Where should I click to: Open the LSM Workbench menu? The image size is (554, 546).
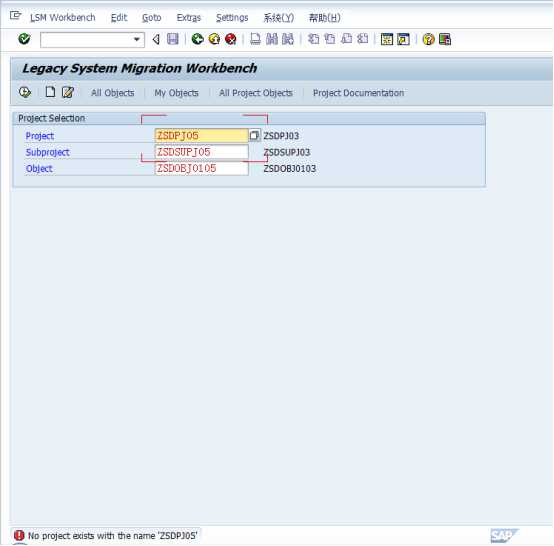tap(63, 17)
